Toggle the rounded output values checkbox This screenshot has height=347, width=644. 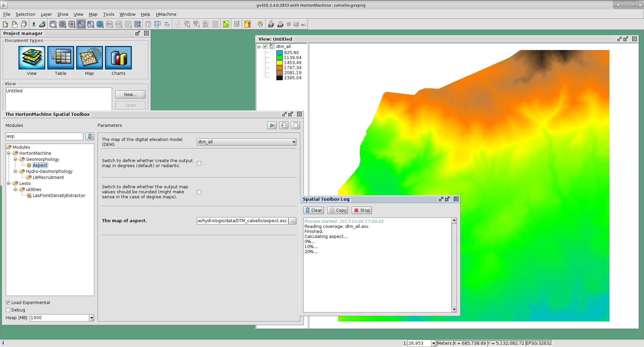199,192
